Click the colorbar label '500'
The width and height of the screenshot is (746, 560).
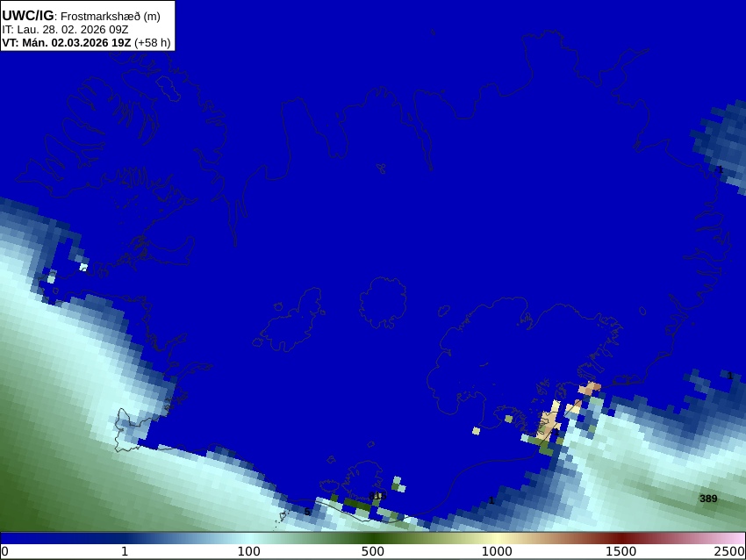click(x=373, y=551)
